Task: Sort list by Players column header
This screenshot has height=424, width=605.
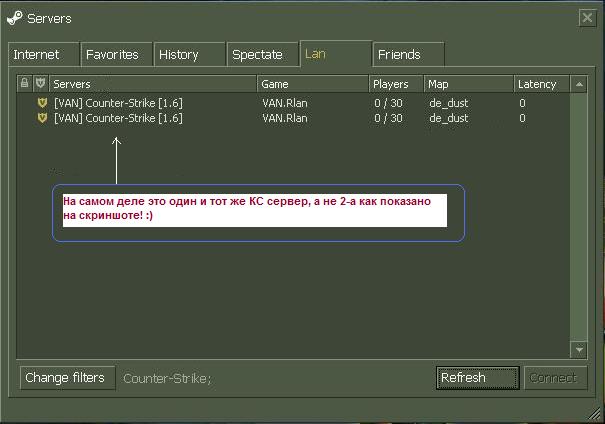Action: tap(396, 84)
